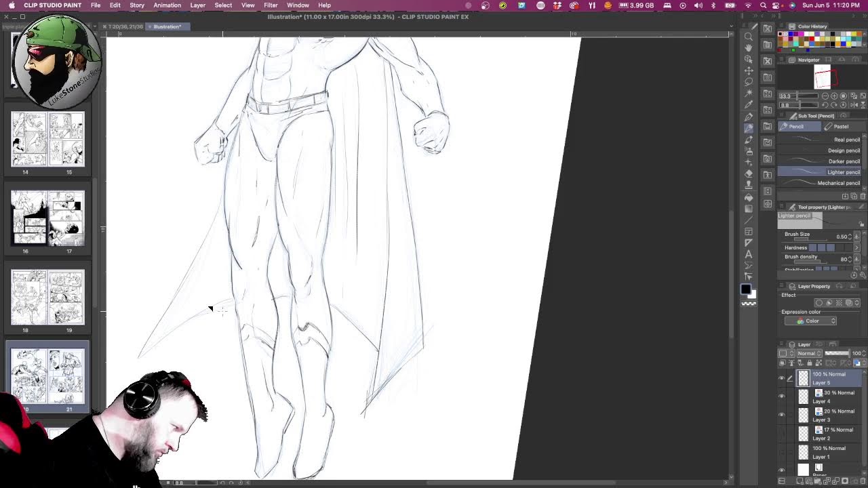Select the Eraser tool

tap(749, 174)
